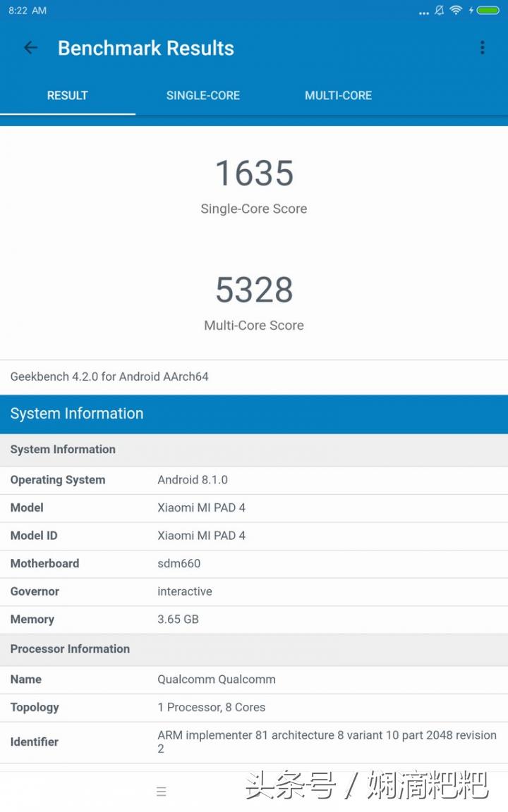Viewport: 508px width, 812px height.
Task: Tap Geekbench 4.2.0 for Android AArch64 text
Action: [x=109, y=376]
